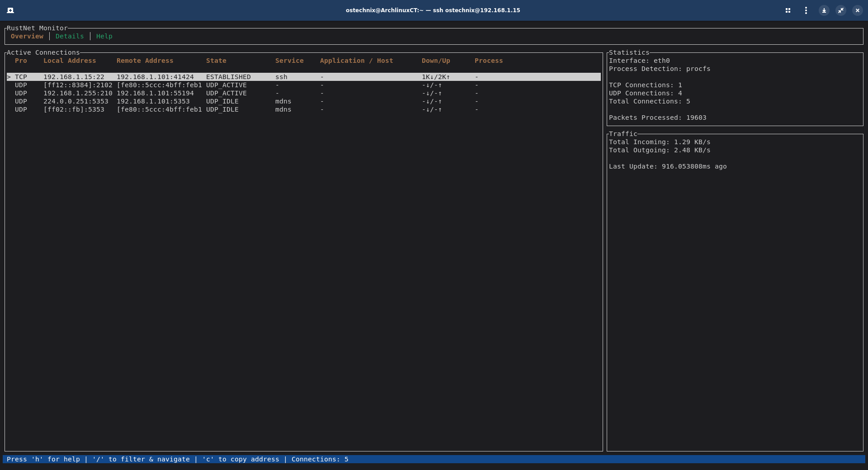
Task: Click the "'c' to copy address" hint
Action: pyautogui.click(x=240, y=459)
